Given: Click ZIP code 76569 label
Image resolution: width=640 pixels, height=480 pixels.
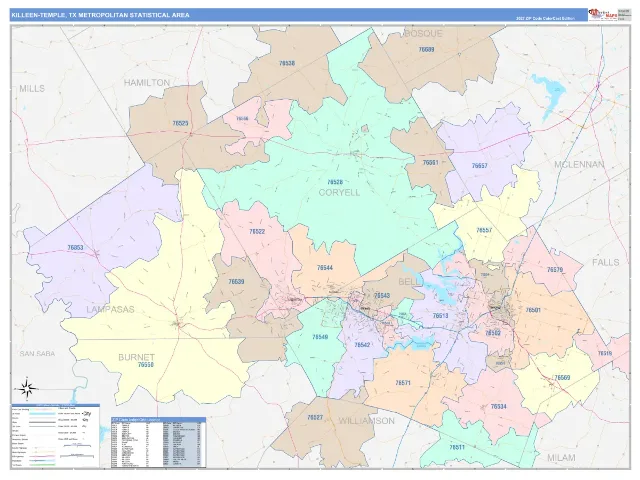Looking at the screenshot, I should pos(562,378).
